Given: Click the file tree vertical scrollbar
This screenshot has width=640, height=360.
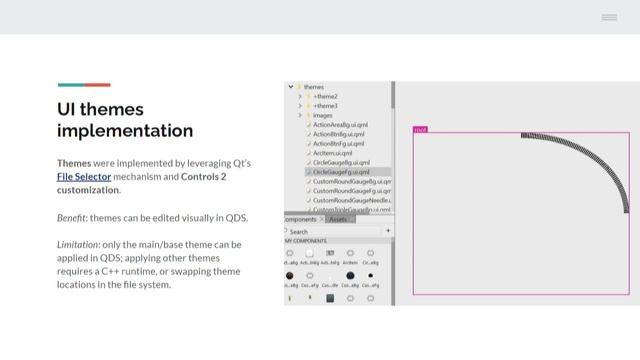Looking at the screenshot, I should [393, 96].
